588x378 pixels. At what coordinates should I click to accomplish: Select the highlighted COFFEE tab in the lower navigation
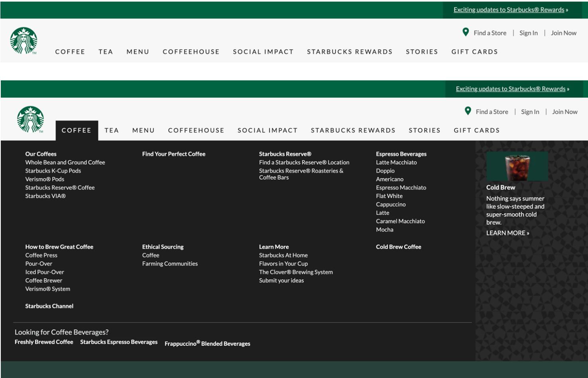76,131
